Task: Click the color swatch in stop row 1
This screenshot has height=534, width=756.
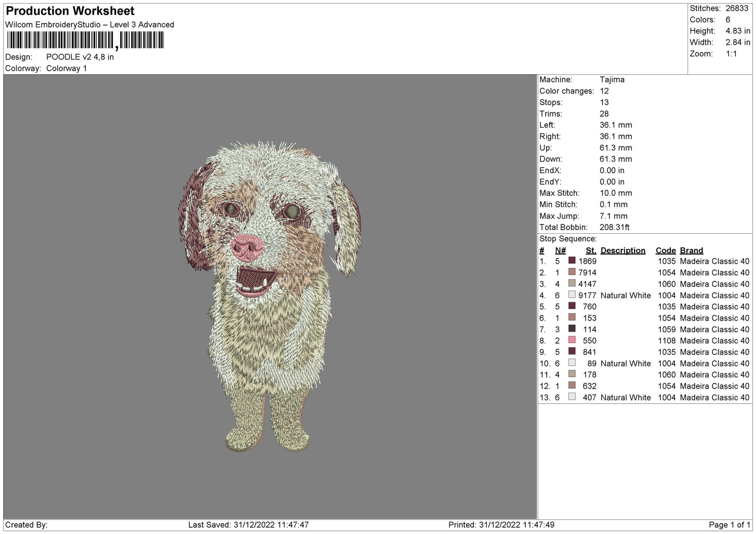Action: (x=572, y=260)
